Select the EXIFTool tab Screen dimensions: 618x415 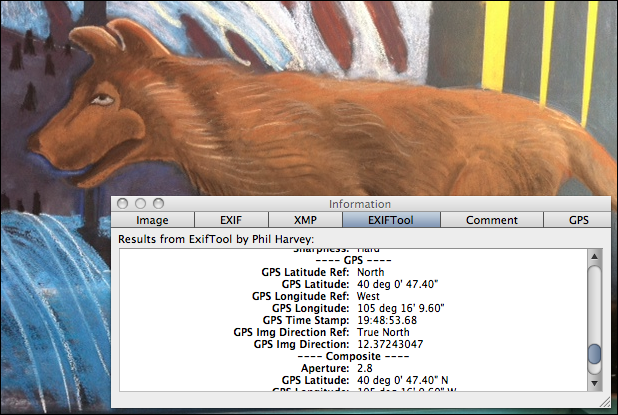point(391,220)
